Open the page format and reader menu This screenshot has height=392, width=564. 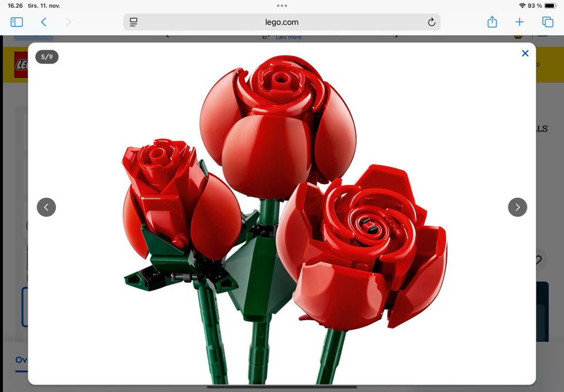(x=133, y=22)
